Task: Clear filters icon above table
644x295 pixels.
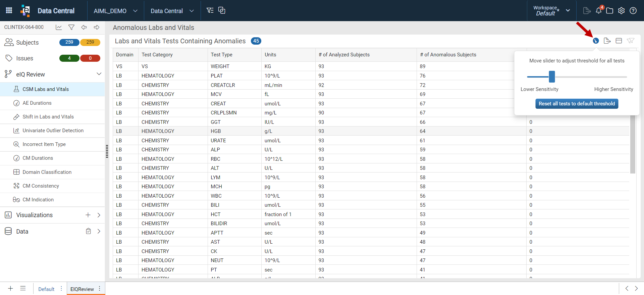Action: tap(631, 41)
